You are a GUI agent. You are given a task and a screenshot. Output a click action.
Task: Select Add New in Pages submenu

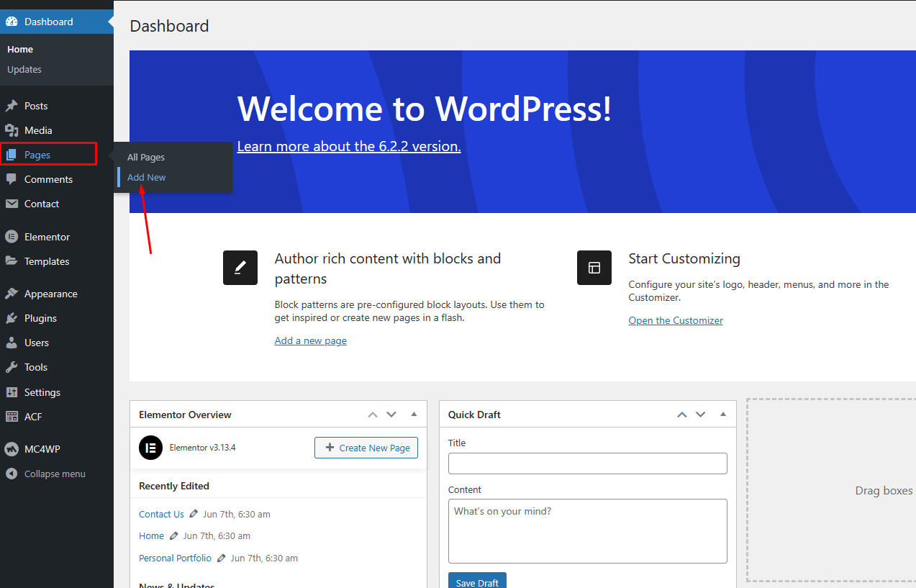click(x=147, y=177)
